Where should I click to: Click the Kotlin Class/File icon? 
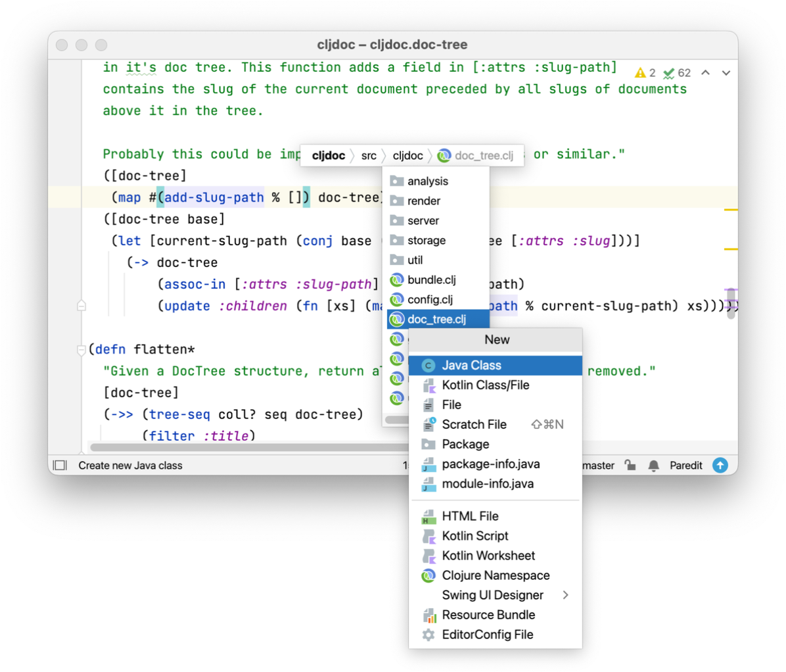pos(428,385)
